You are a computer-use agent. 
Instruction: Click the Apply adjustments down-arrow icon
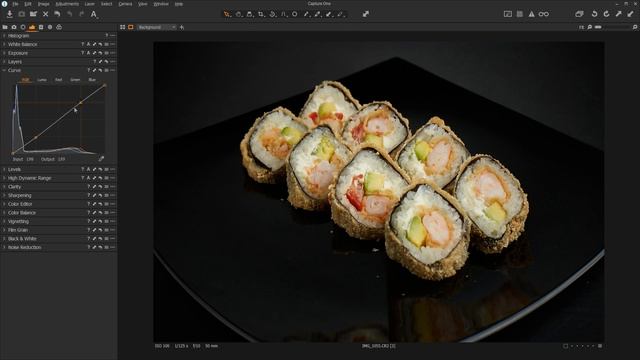[631, 14]
